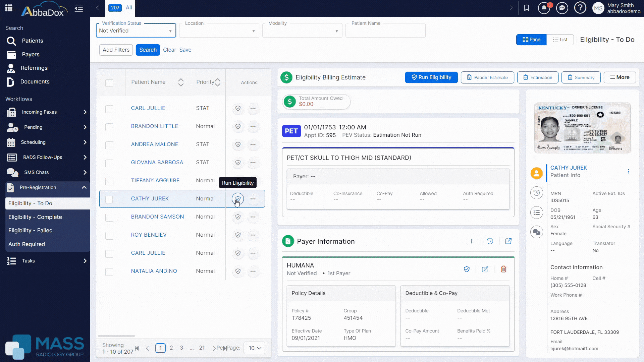This screenshot has height=362, width=644.
Task: Click the blue Run Eligibility button
Action: (x=431, y=77)
